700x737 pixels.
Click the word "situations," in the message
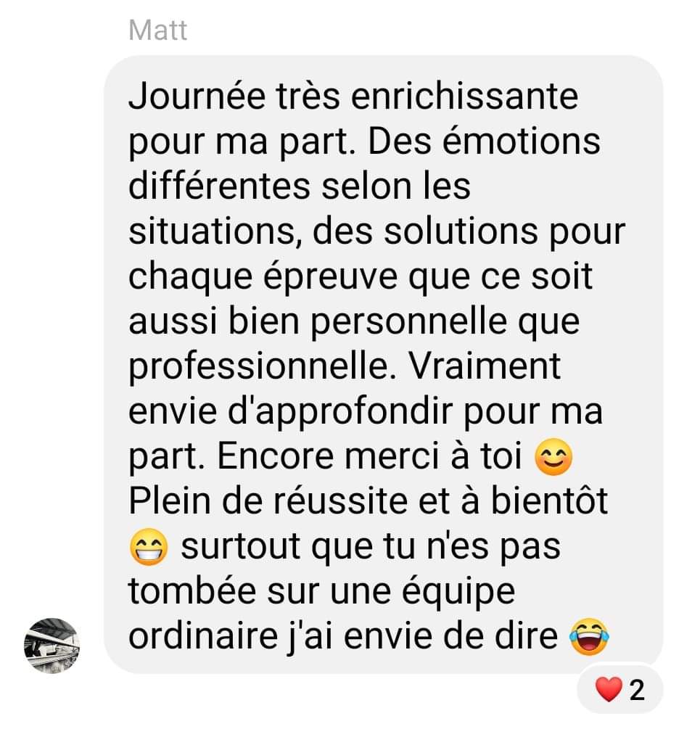[215, 231]
